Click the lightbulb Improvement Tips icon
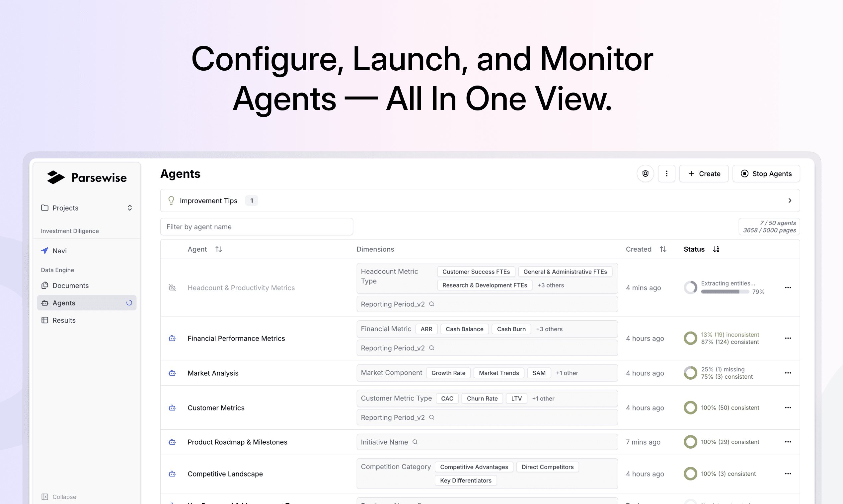Viewport: 843px width, 504px height. (171, 200)
